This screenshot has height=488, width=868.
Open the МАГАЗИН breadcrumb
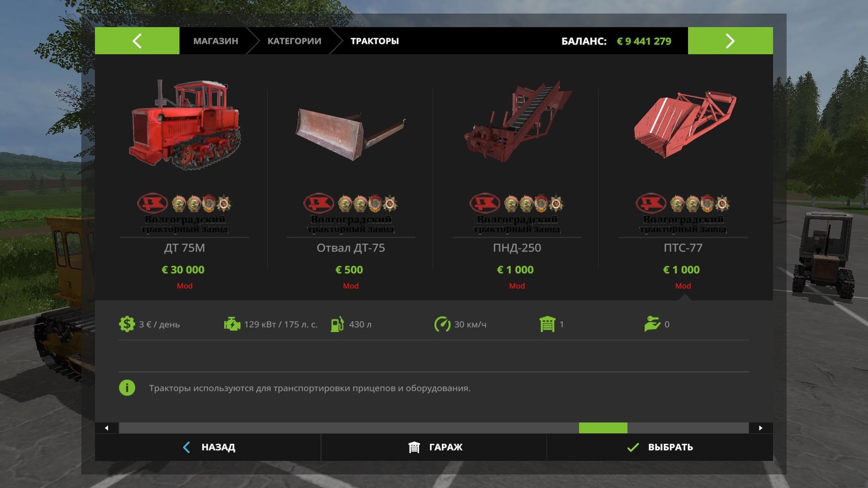click(216, 41)
